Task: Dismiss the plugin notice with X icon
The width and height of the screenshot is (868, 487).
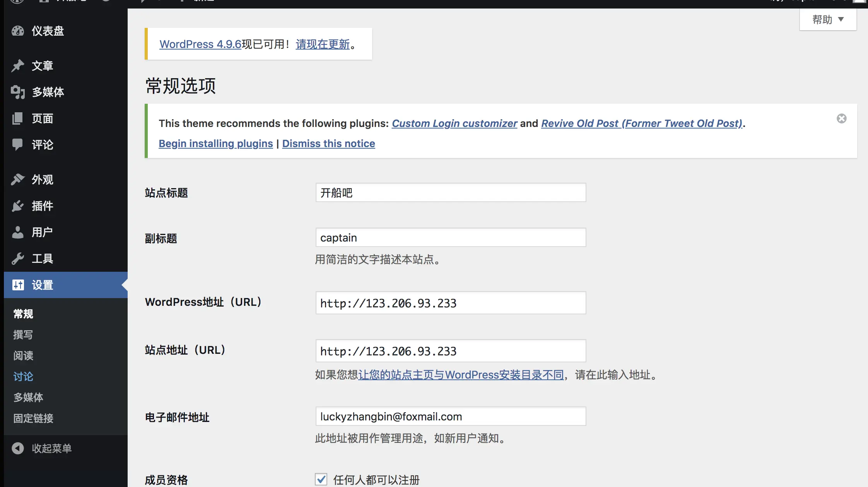Action: [842, 118]
